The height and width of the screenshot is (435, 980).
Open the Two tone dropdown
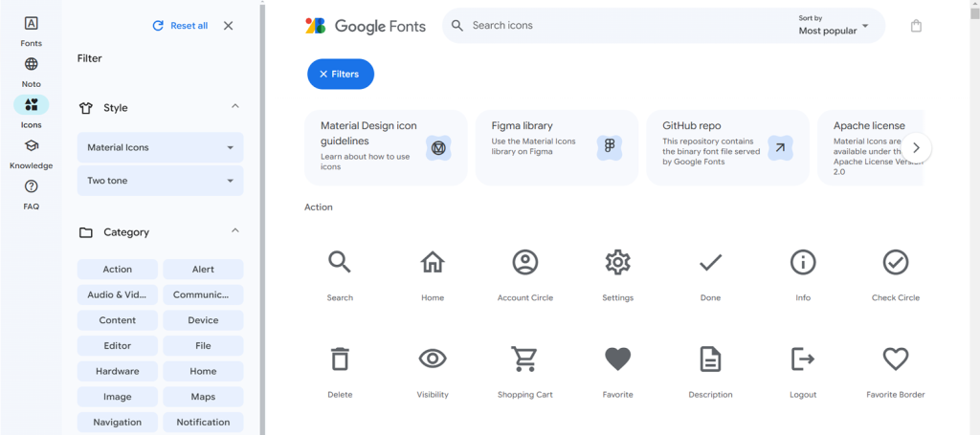click(161, 181)
